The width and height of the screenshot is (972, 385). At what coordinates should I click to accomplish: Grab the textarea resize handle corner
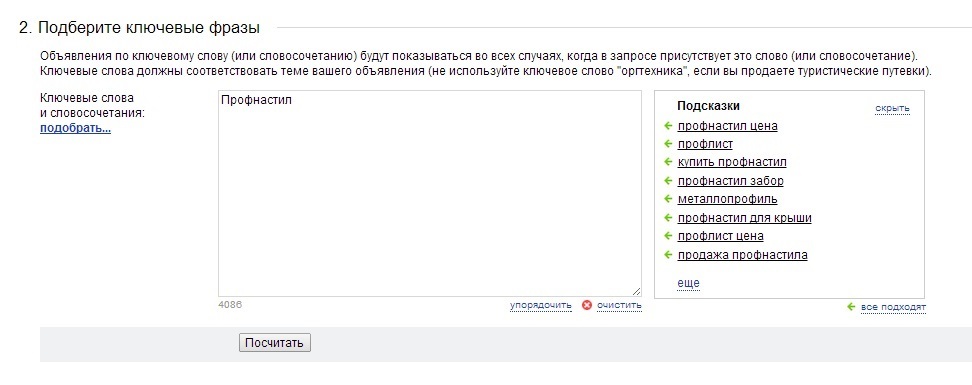(637, 291)
